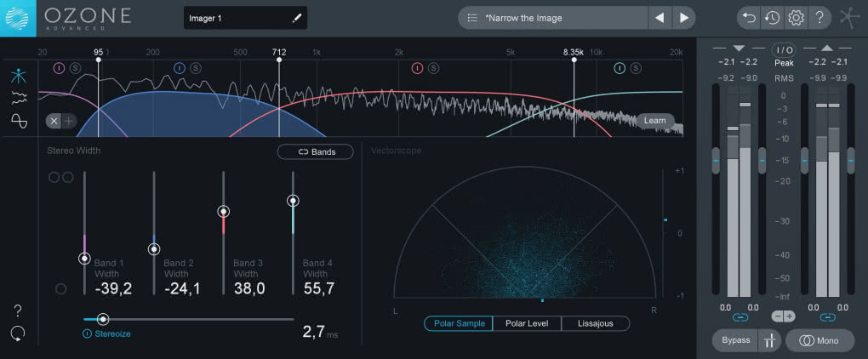The image size is (868, 359).
Task: Solo band 3 S button
Action: coord(433,68)
